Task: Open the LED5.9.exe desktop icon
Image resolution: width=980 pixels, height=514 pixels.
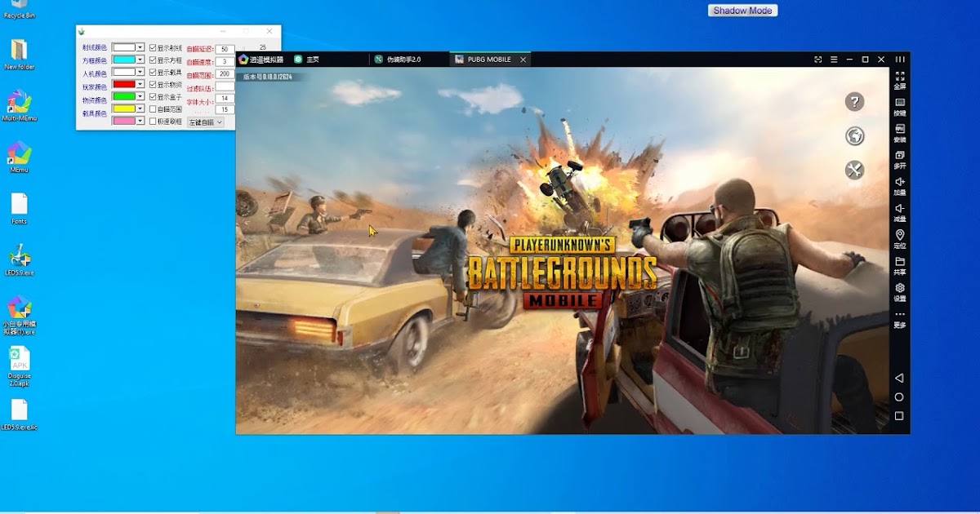Action: (19, 260)
